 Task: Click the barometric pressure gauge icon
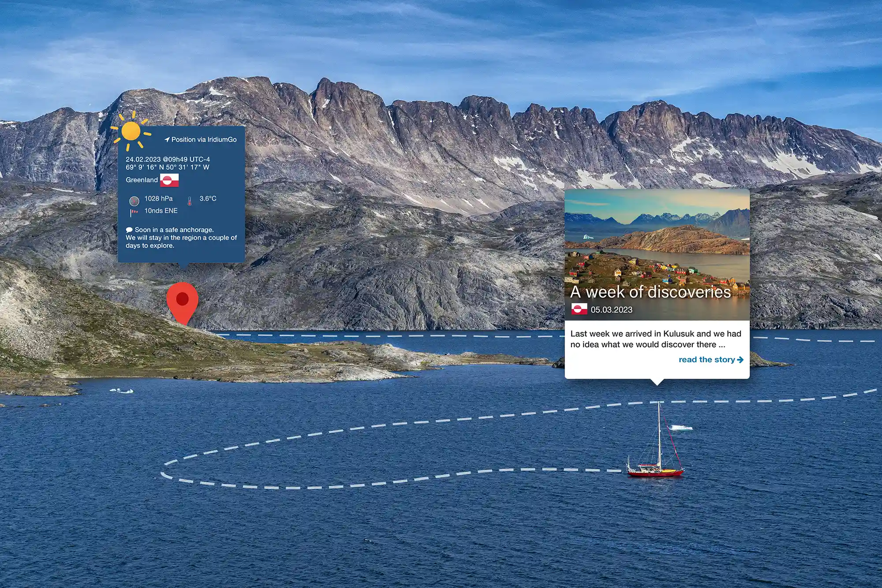tap(134, 201)
